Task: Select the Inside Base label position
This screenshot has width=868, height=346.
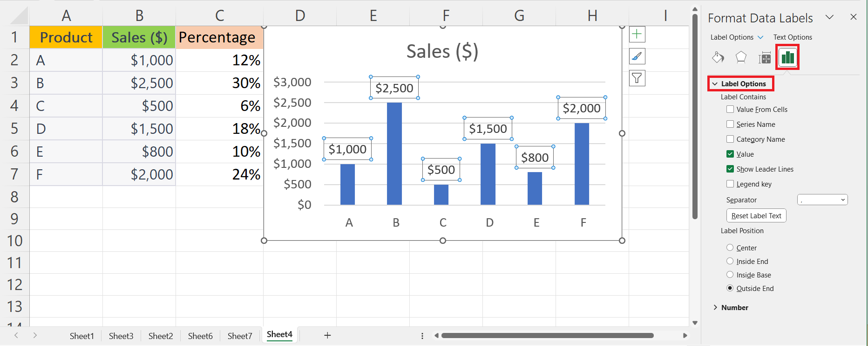Action: click(730, 275)
